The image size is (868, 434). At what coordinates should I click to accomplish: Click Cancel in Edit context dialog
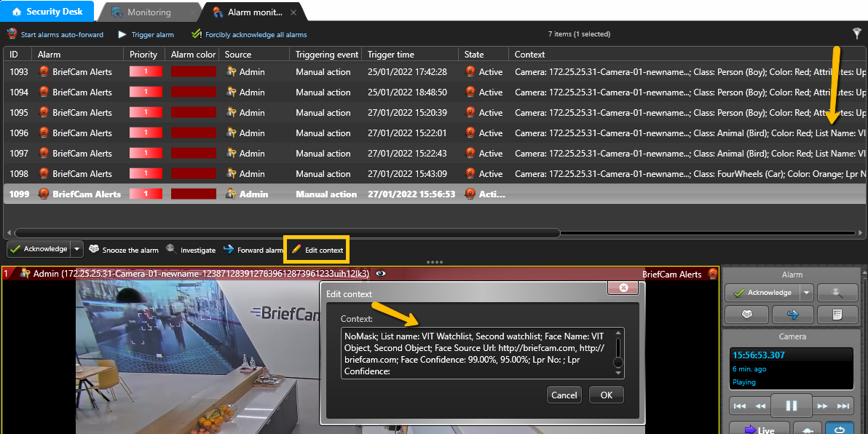click(564, 395)
